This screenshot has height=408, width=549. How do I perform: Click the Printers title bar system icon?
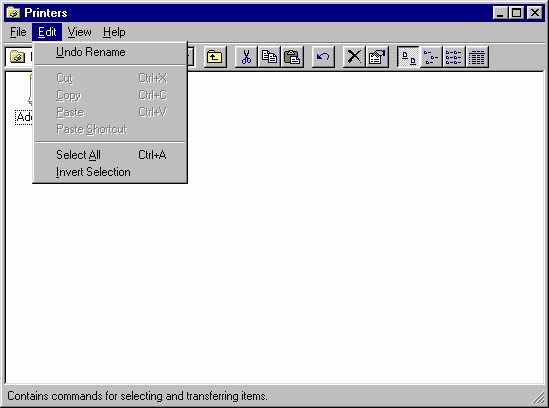pos(13,13)
